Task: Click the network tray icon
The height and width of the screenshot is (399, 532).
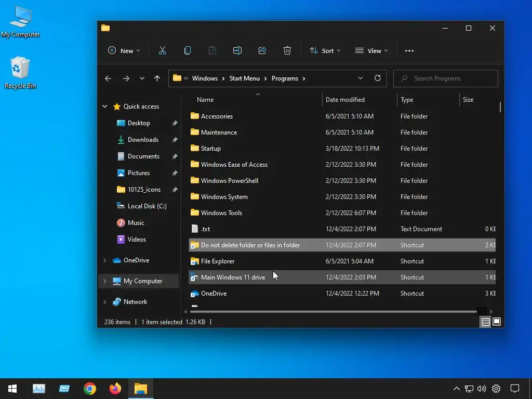Action: [469, 389]
